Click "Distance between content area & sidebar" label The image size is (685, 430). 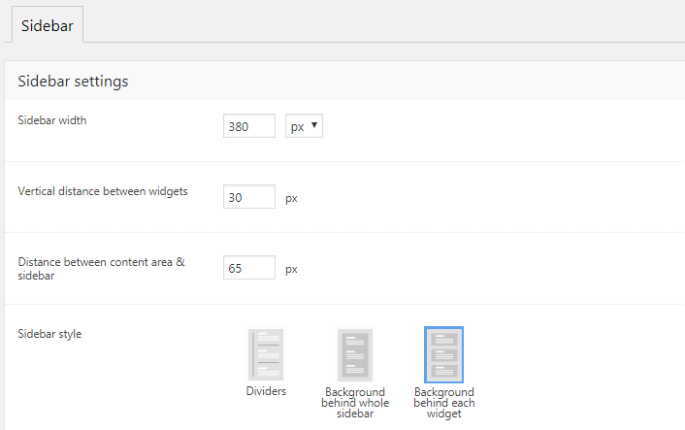[x=102, y=268]
